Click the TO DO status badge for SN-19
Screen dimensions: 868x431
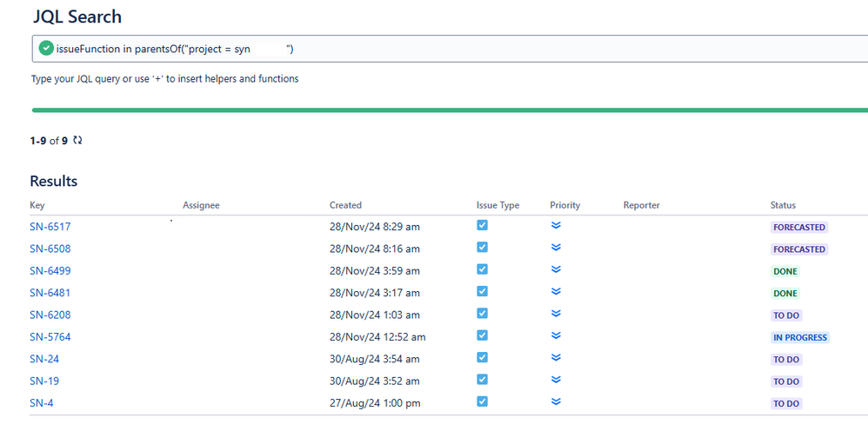coord(786,381)
